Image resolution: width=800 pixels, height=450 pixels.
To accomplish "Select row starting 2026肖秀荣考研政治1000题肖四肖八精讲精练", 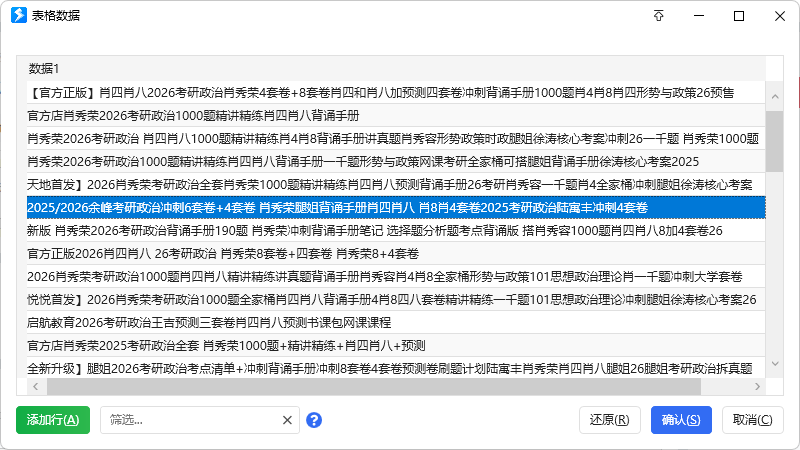I will click(x=396, y=276).
